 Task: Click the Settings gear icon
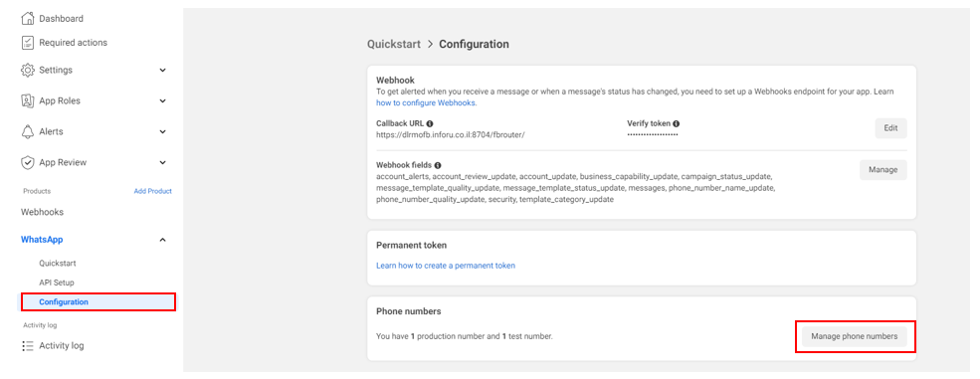[28, 70]
